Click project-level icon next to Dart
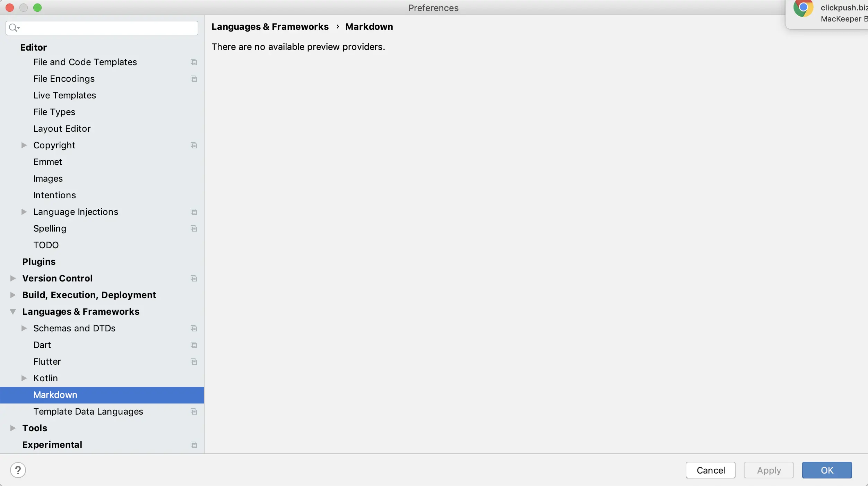This screenshot has height=486, width=868. tap(194, 345)
